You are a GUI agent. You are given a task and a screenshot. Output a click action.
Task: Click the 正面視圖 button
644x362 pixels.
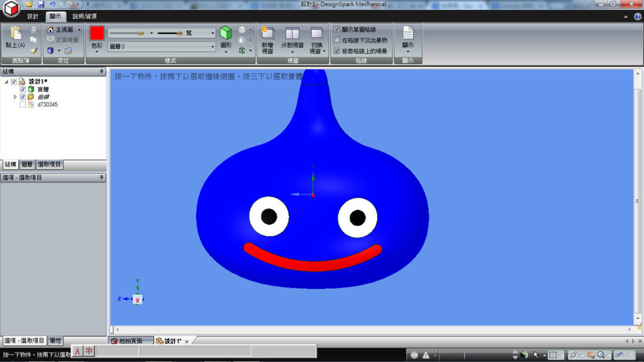pos(63,40)
